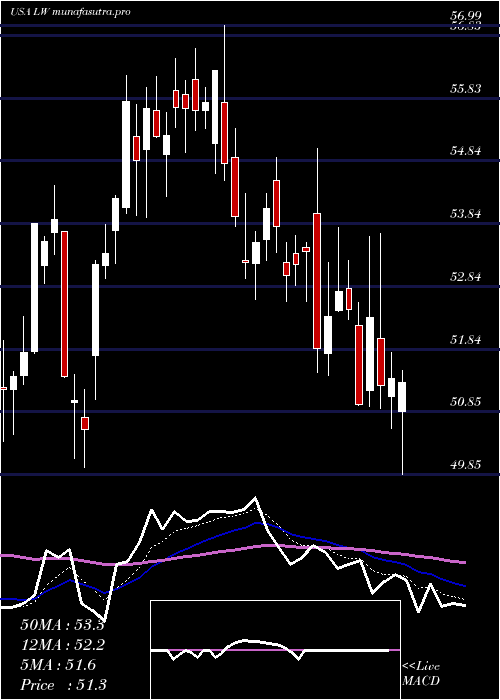The width and height of the screenshot is (500, 700).
Task: Click the 'Price : 51.3' reading
Action: tap(63, 685)
